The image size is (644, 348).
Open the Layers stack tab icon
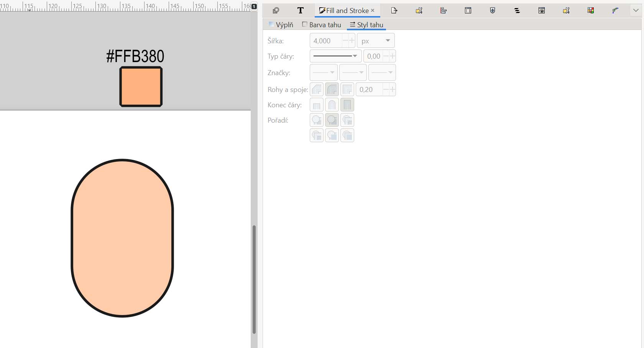pos(517,10)
